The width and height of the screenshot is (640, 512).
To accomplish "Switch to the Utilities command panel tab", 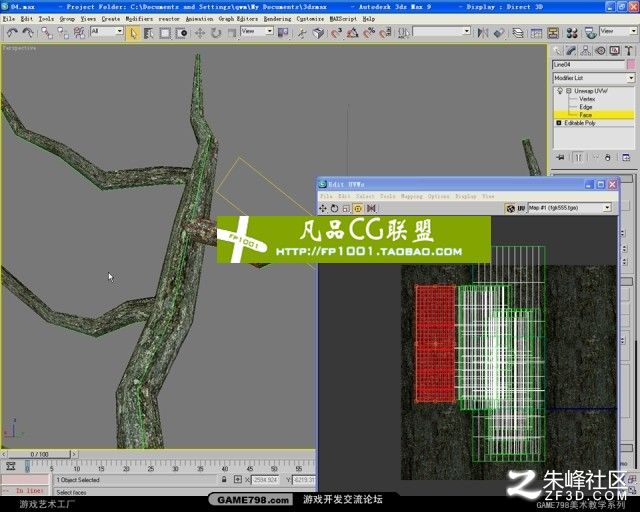I will click(x=629, y=51).
